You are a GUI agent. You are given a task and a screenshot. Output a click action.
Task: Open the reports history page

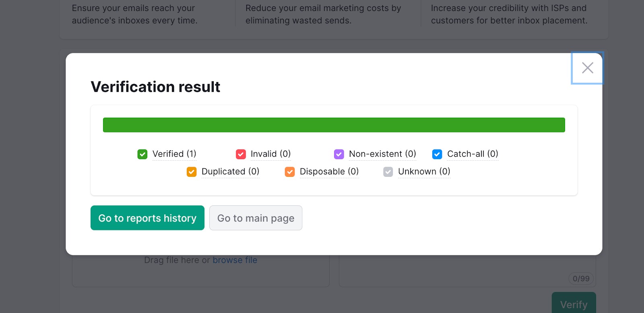(x=147, y=218)
